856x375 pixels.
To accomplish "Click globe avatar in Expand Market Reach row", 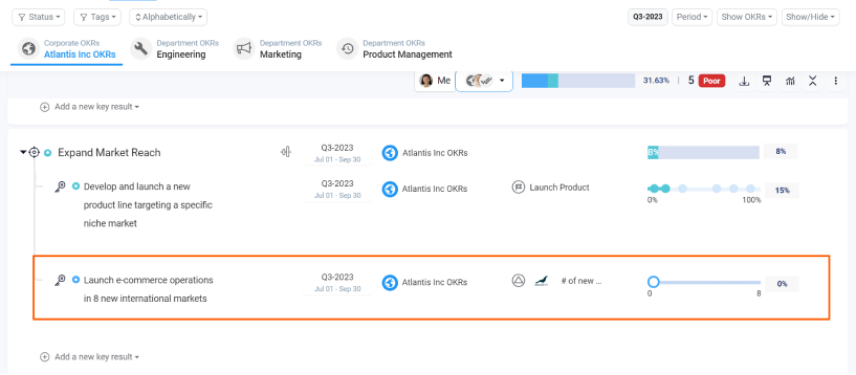I will pyautogui.click(x=389, y=153).
